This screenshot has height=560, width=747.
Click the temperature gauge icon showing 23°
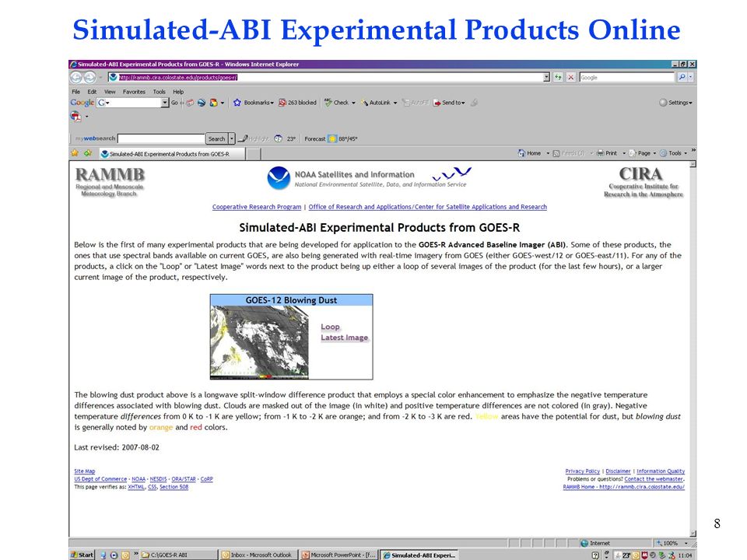278,138
